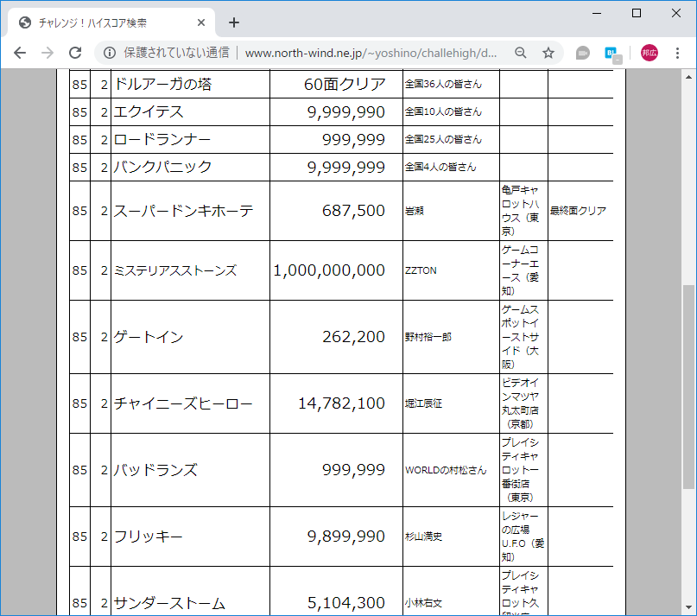Screen dimensions: 697x616
Task: Click the score 687,500
Action: pos(353,211)
